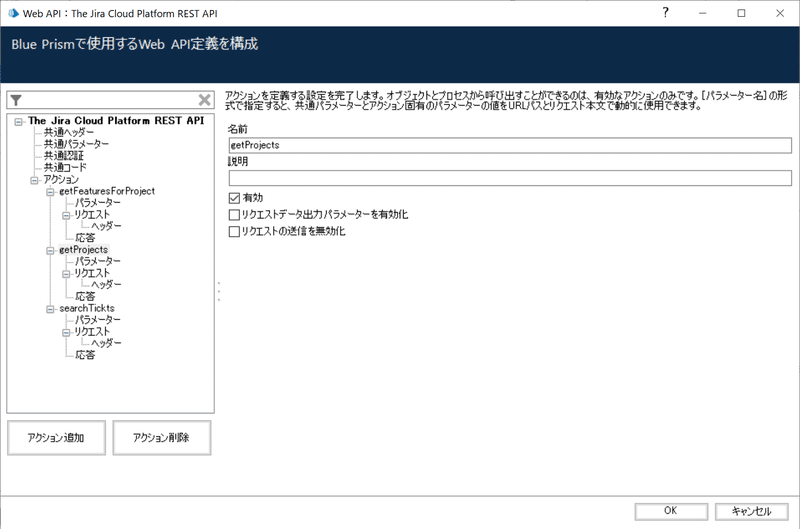This screenshot has height=529, width=800.
Task: Select パラメーター under getProjects
Action: 97,262
